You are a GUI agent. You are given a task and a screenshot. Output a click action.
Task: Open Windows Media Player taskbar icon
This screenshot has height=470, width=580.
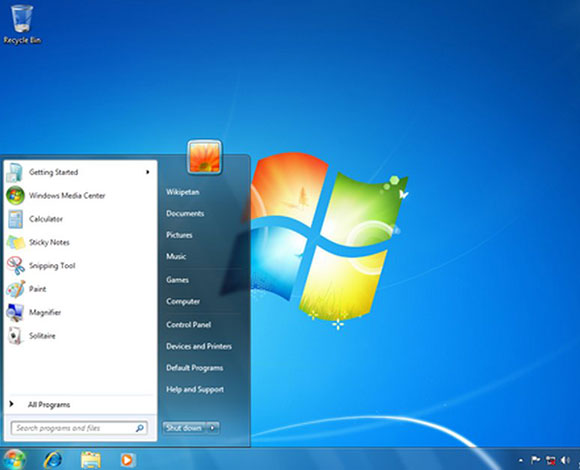pyautogui.click(x=127, y=460)
